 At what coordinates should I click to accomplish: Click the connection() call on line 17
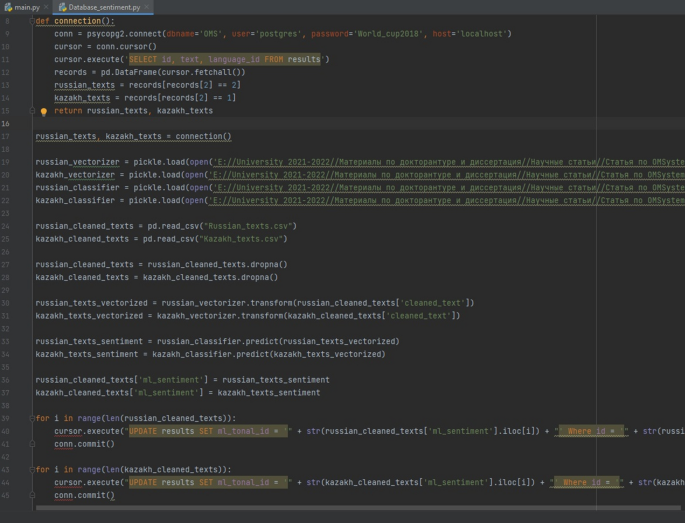tap(202, 136)
